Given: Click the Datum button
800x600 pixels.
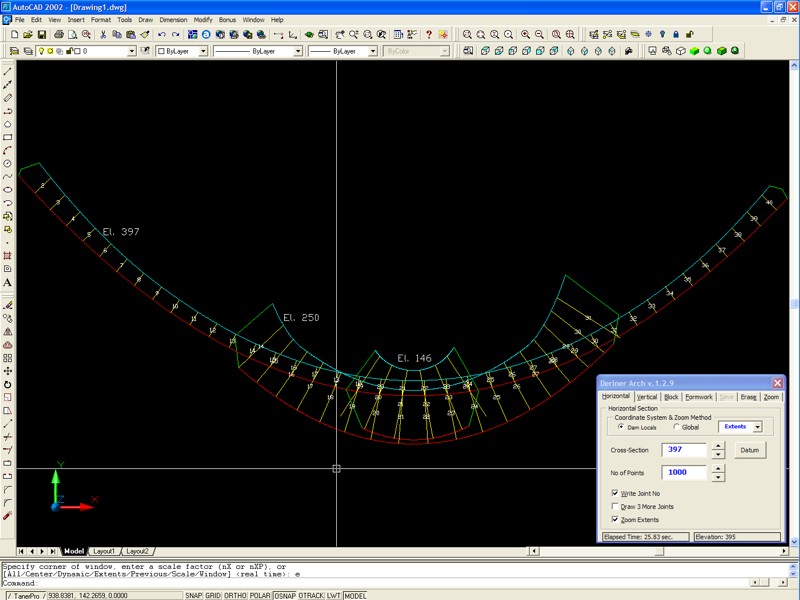Looking at the screenshot, I should tap(750, 450).
